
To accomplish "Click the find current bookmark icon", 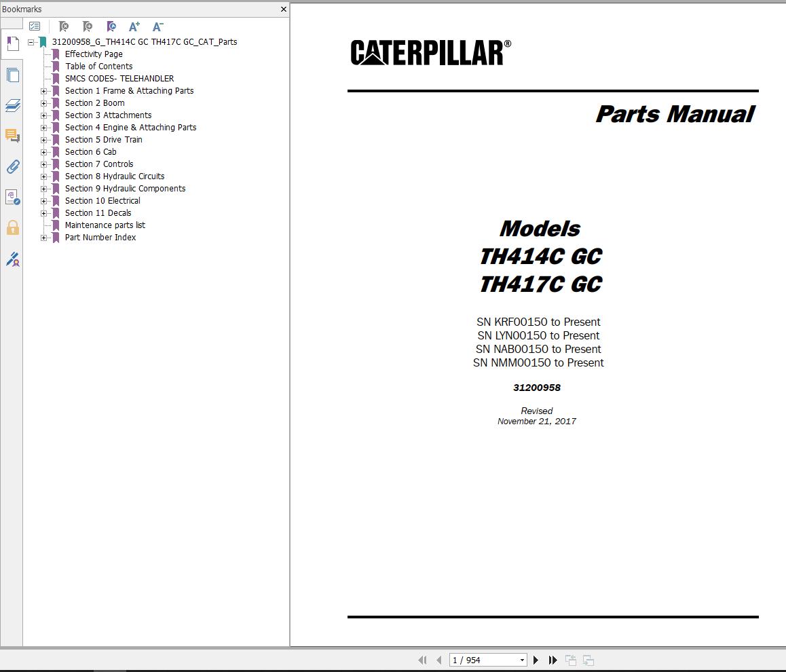I will coord(111,26).
